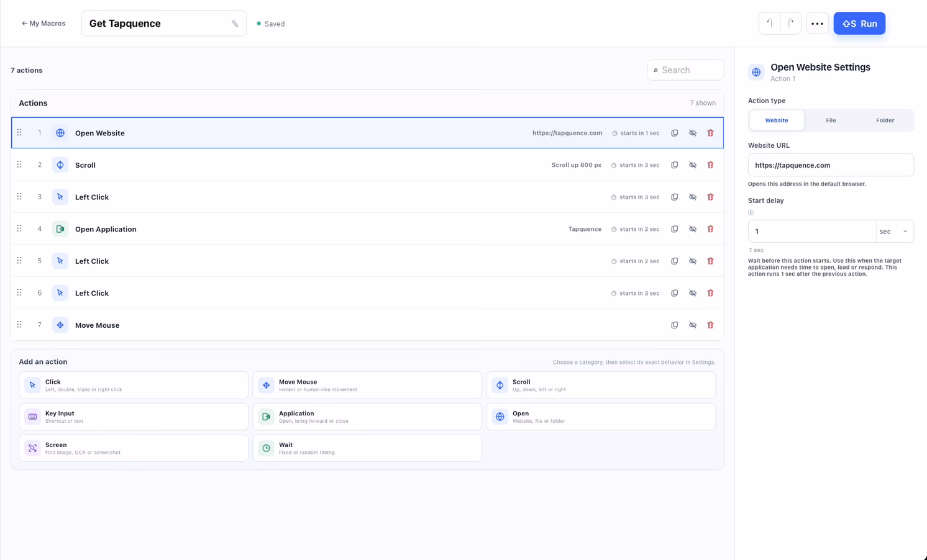This screenshot has height=560, width=927.
Task: Switch action type to File
Action: pos(831,120)
